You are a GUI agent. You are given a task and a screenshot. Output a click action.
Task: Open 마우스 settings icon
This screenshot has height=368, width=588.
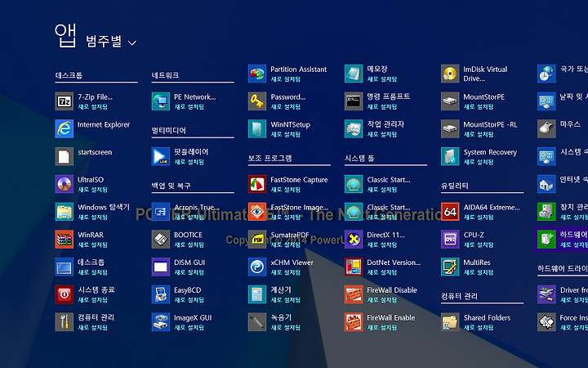click(546, 129)
